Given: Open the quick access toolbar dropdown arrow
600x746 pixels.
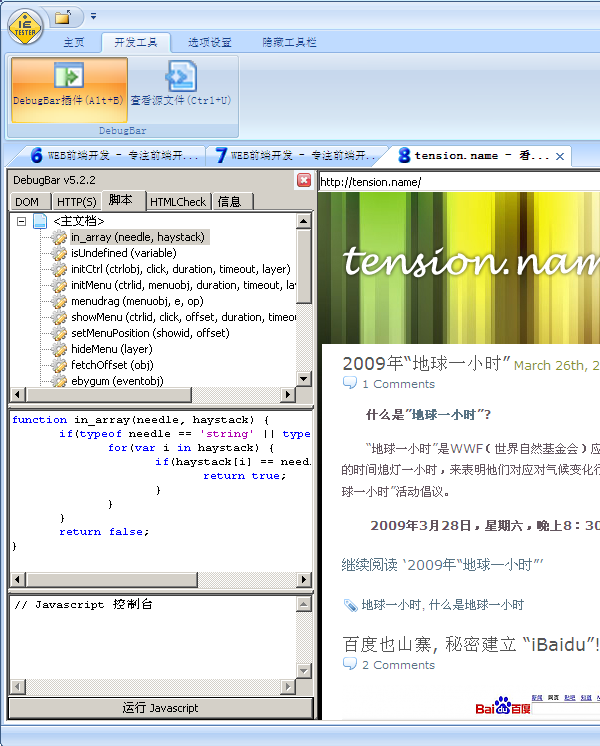Looking at the screenshot, I should point(93,17).
